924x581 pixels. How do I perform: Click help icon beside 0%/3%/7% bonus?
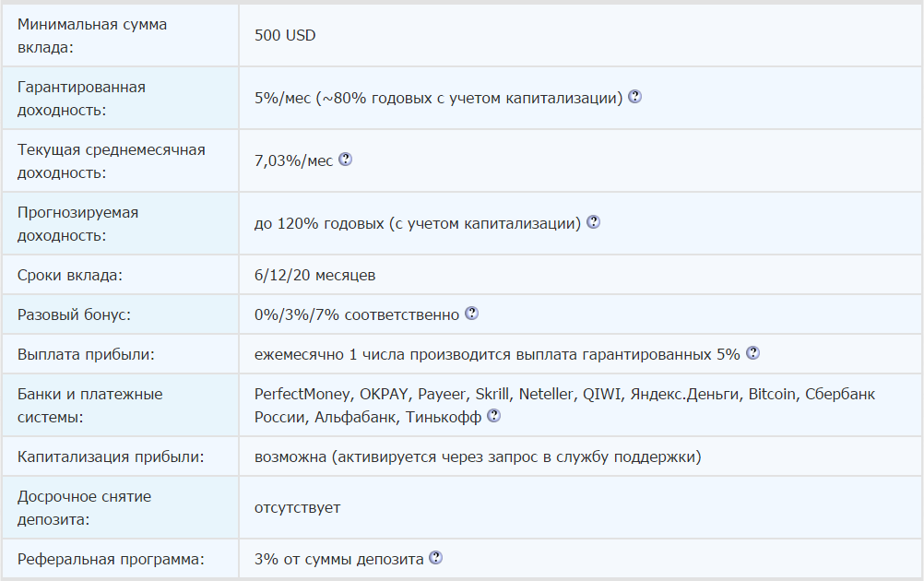pyautogui.click(x=471, y=314)
